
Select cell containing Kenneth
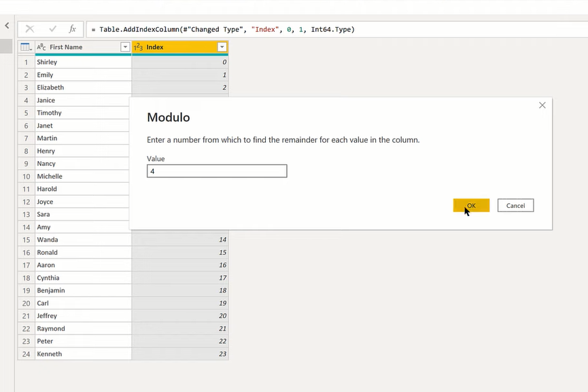pos(83,354)
